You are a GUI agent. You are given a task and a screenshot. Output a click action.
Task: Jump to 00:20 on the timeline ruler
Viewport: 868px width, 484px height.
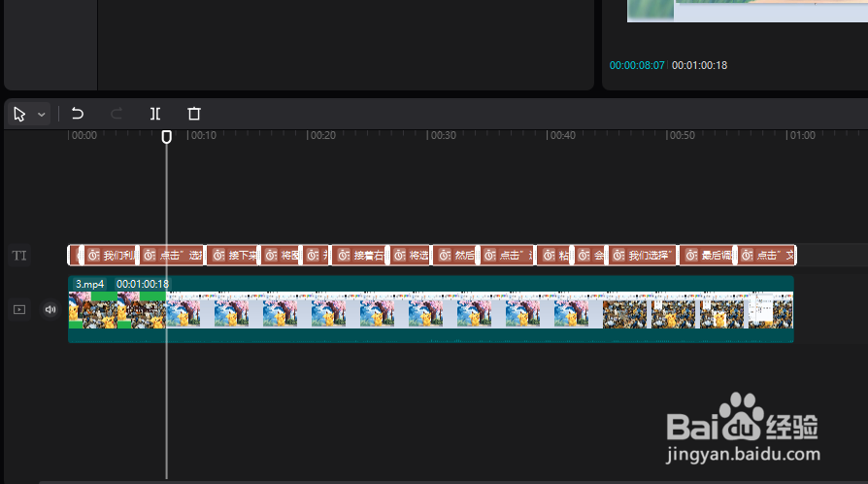coord(322,135)
